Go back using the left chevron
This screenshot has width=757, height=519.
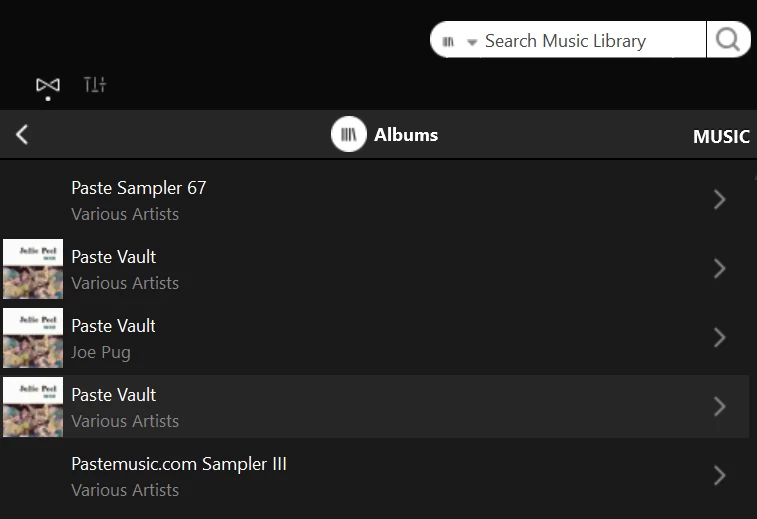point(22,135)
